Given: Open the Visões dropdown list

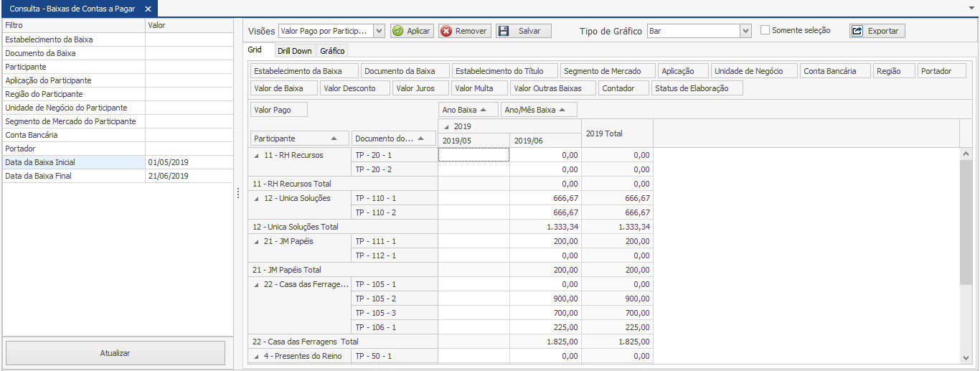Looking at the screenshot, I should tap(379, 31).
